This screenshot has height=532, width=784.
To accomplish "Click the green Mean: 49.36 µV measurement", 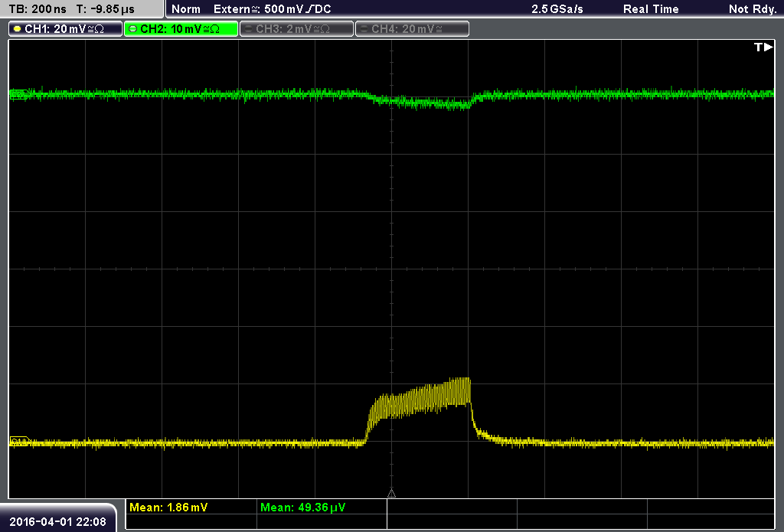I will [x=302, y=508].
